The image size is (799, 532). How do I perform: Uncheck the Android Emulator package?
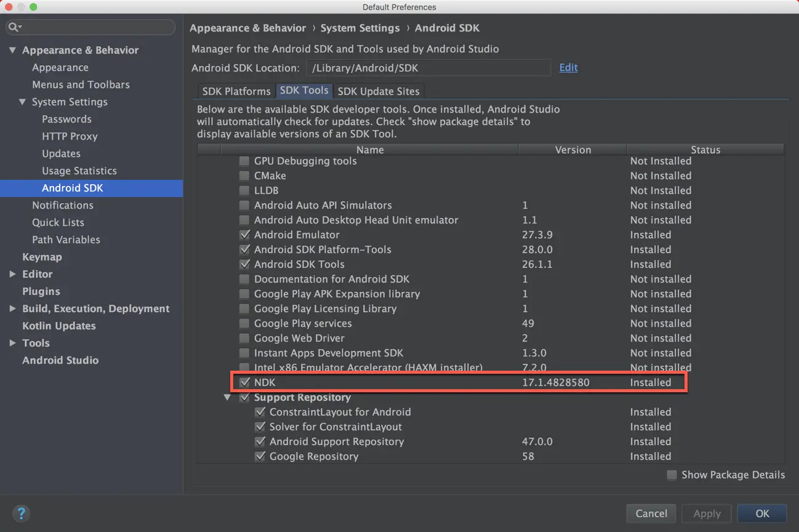coord(244,235)
